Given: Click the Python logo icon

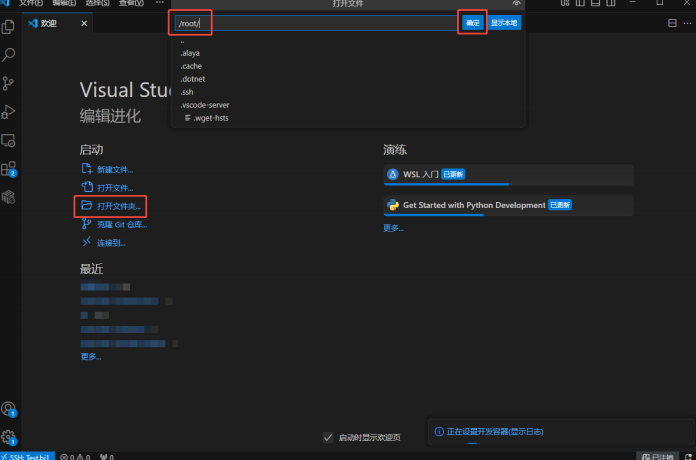Looking at the screenshot, I should 393,205.
